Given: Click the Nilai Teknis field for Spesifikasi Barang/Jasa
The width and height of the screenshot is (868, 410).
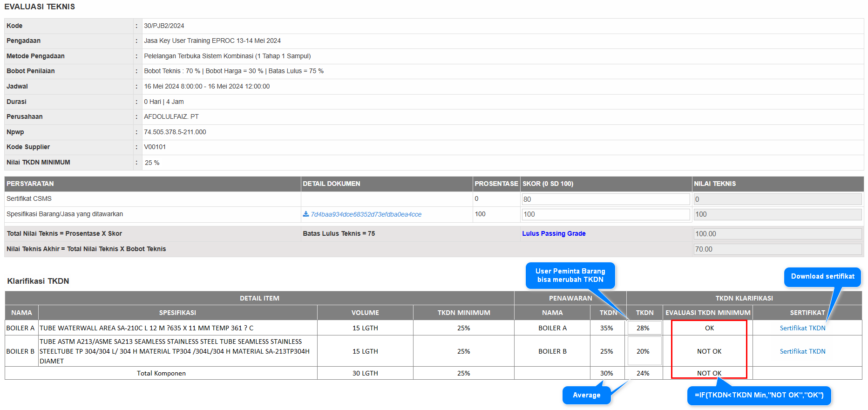Looking at the screenshot, I should 777,214.
